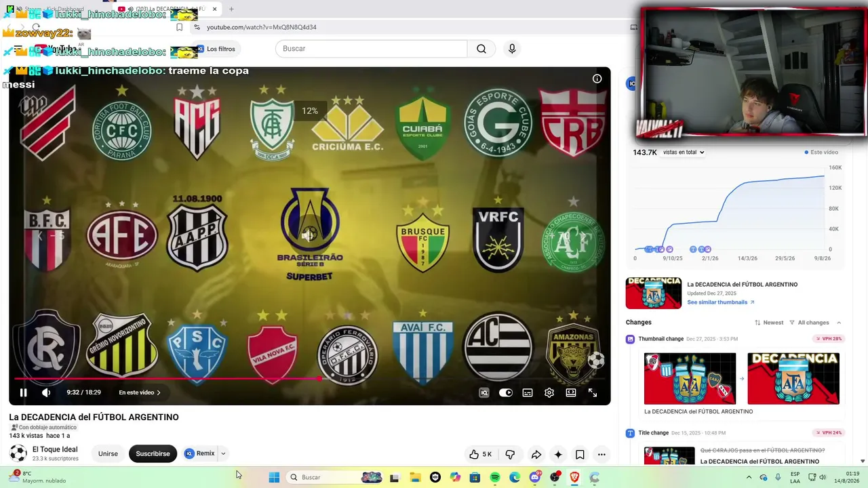
Task: Click the sparkle Ask icon below video
Action: tap(558, 454)
